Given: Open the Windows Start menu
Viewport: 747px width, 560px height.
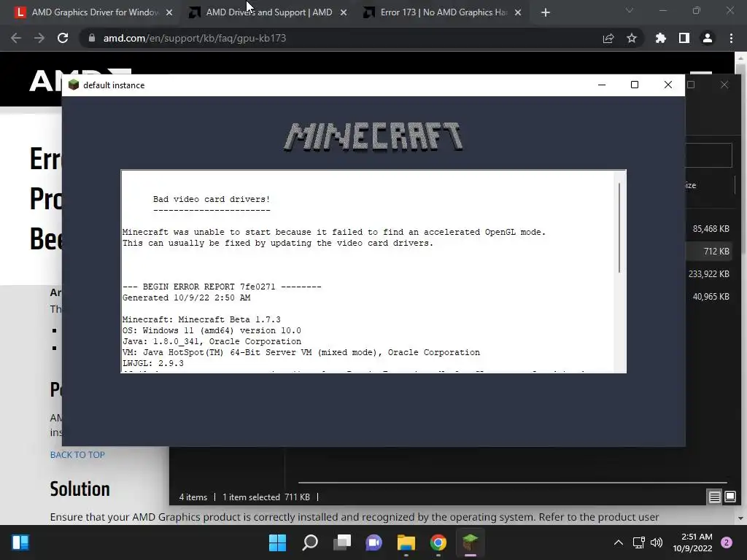Looking at the screenshot, I should coord(277,542).
